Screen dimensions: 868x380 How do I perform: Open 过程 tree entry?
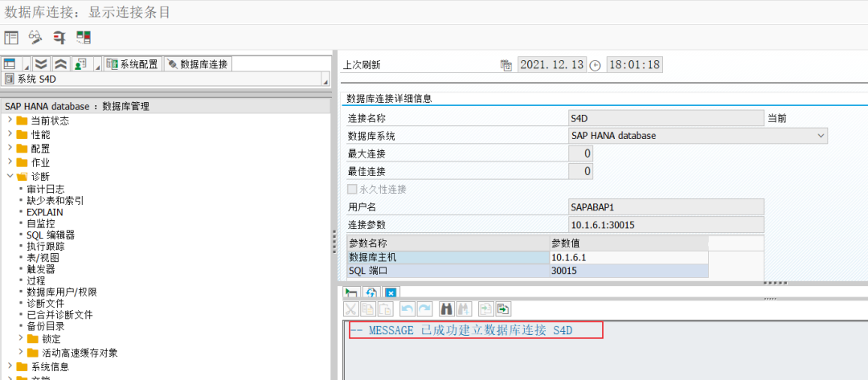click(x=36, y=280)
